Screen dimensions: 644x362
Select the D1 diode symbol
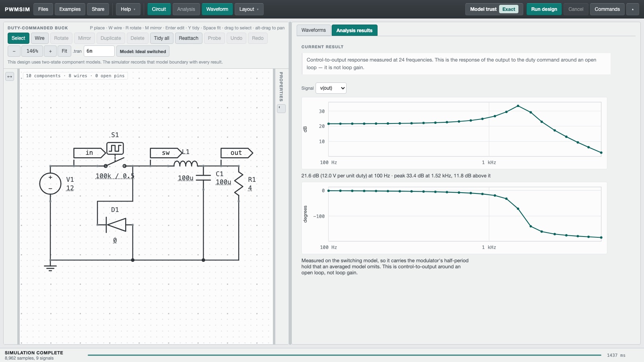pos(116,225)
